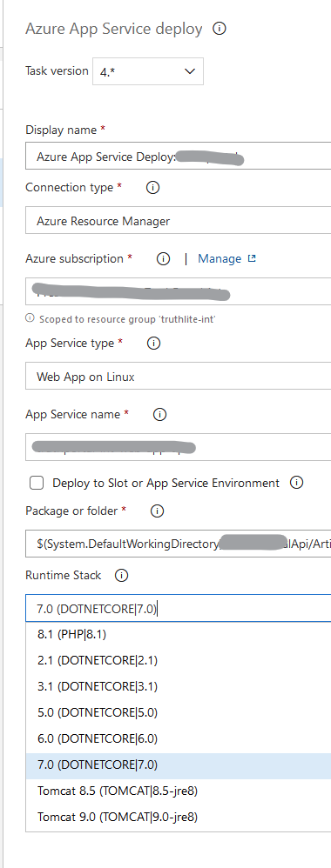Click the Package or folder path field

[178, 544]
